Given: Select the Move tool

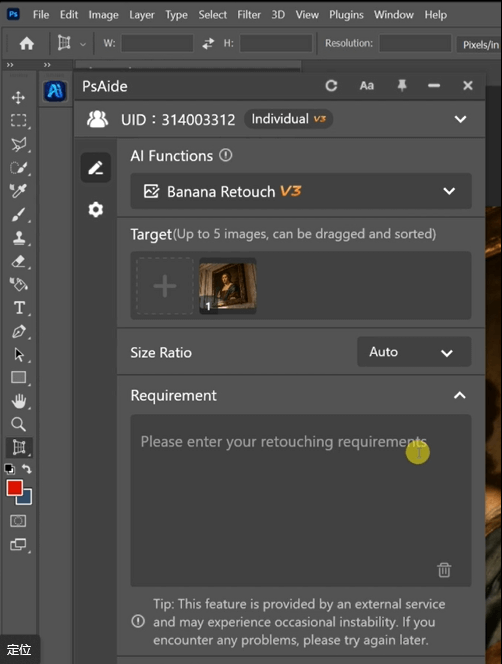Looking at the screenshot, I should (x=18, y=97).
